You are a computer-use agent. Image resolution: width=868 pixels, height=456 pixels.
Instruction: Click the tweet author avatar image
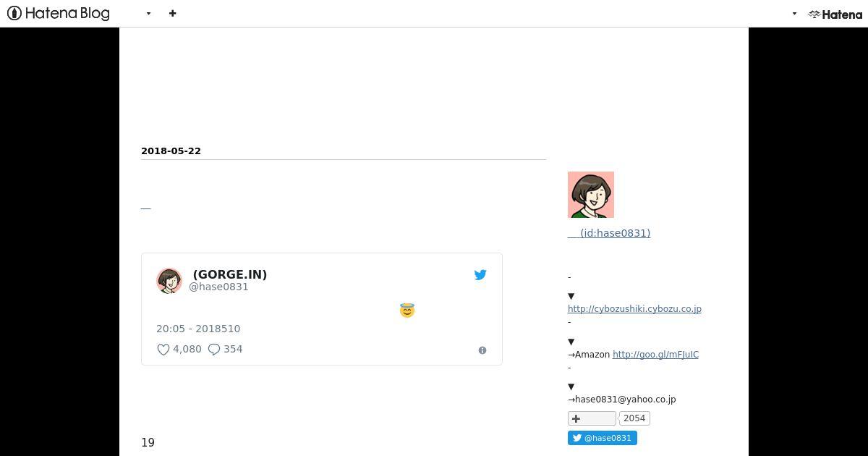click(169, 280)
